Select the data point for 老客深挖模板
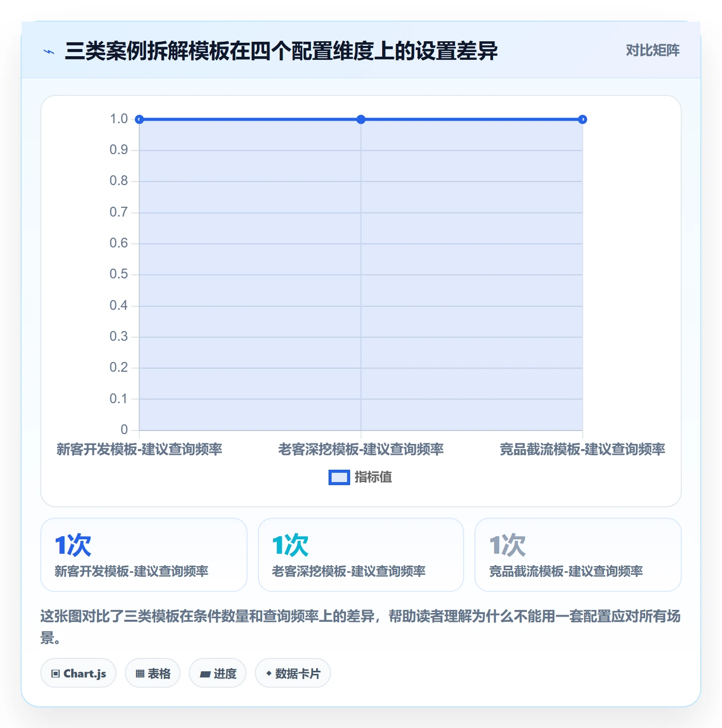 coord(361,120)
